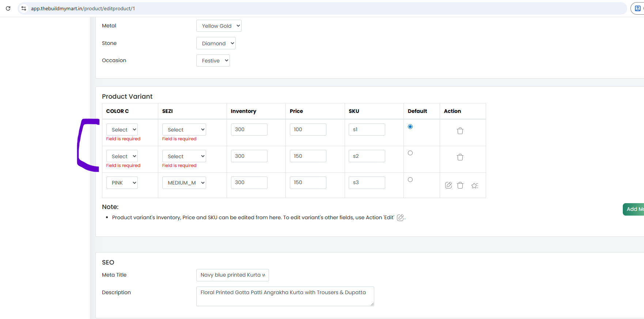Click the Occasion field label
Image resolution: width=644 pixels, height=319 pixels.
pos(114,60)
